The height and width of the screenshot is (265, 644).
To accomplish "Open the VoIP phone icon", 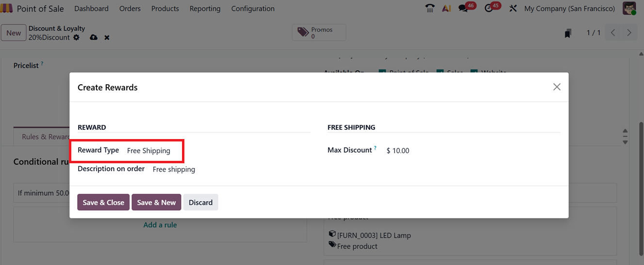I will click(x=430, y=8).
